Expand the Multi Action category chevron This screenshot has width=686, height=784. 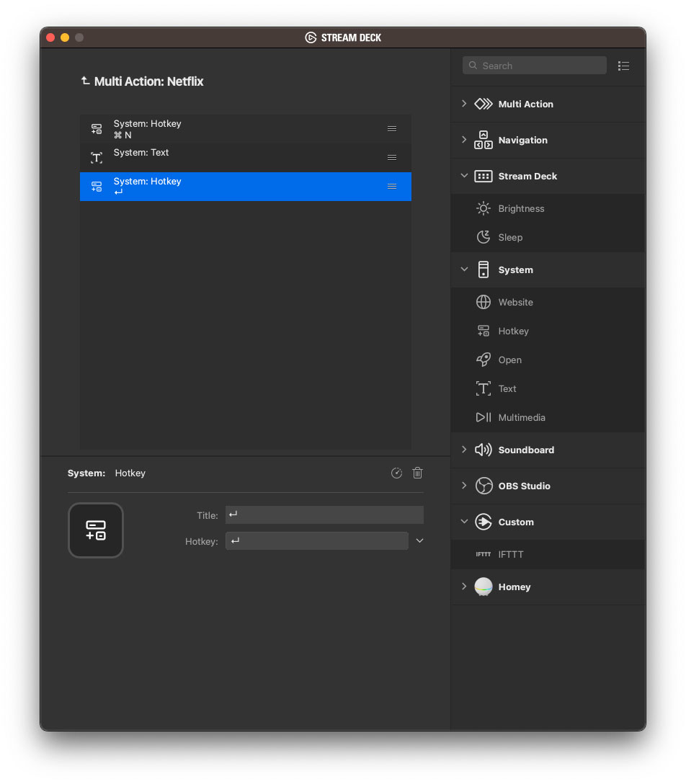click(464, 104)
